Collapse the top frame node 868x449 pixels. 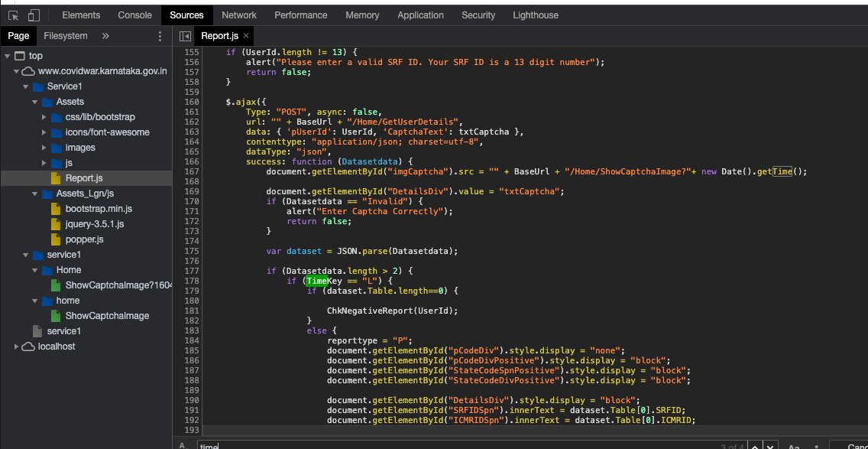coord(7,56)
